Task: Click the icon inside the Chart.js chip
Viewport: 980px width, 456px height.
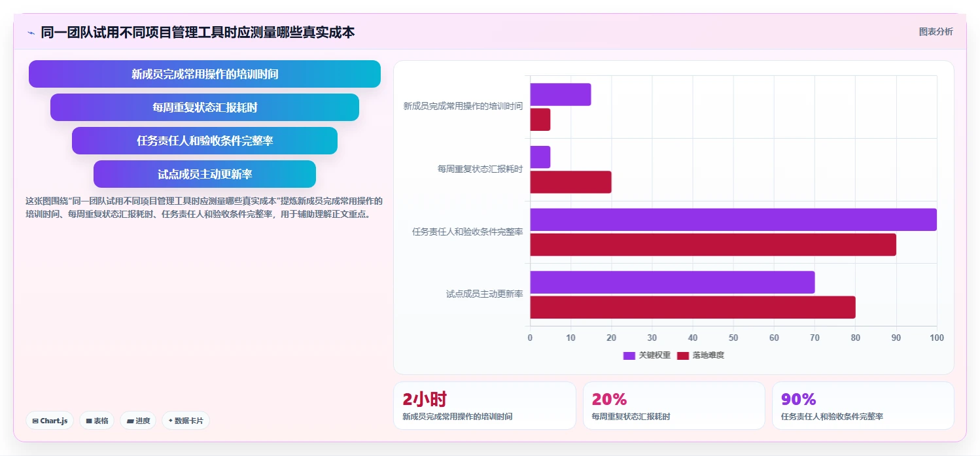Action: (35, 421)
